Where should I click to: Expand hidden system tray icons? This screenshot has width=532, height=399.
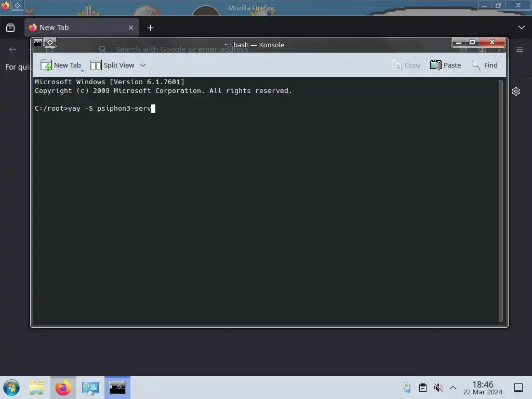tap(453, 388)
